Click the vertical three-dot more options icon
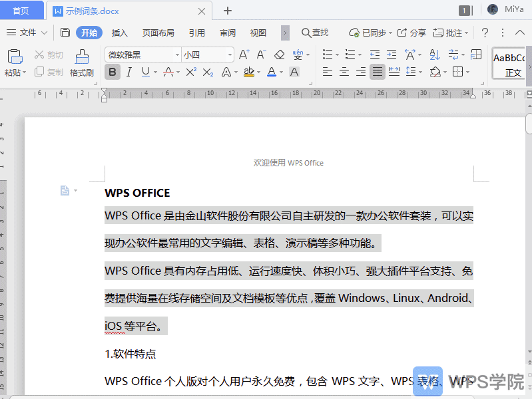This screenshot has height=399, width=532. pos(503,33)
